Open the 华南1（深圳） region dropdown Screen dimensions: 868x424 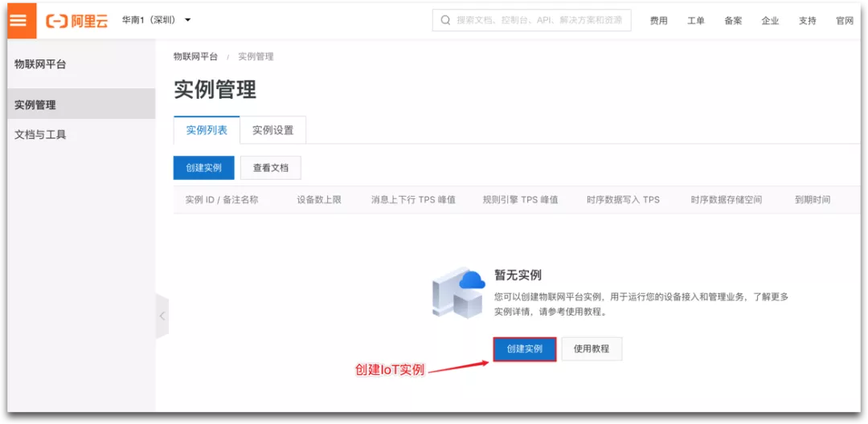click(156, 20)
